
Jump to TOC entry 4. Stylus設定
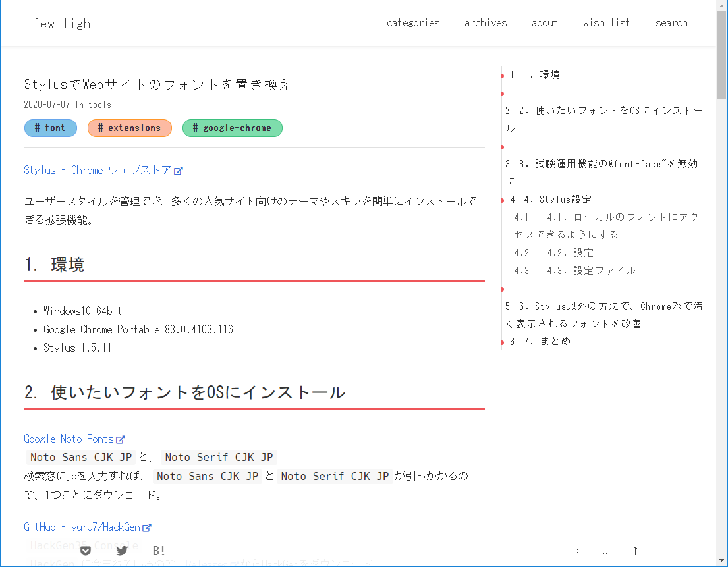point(551,200)
